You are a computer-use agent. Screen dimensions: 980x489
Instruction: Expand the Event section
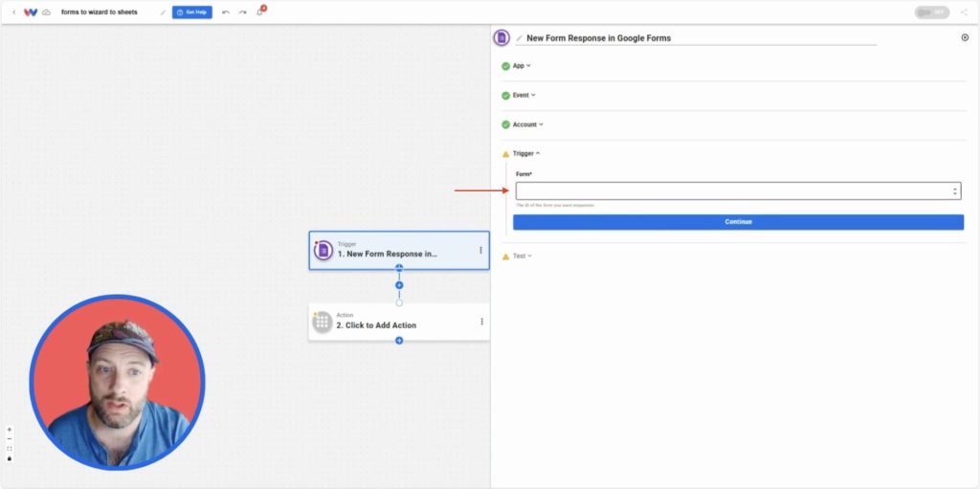coord(523,95)
